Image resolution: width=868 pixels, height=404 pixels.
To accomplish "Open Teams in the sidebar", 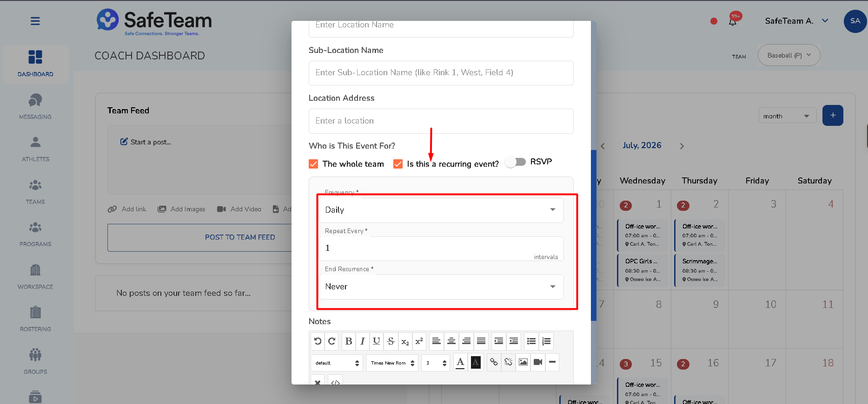I will (35, 192).
